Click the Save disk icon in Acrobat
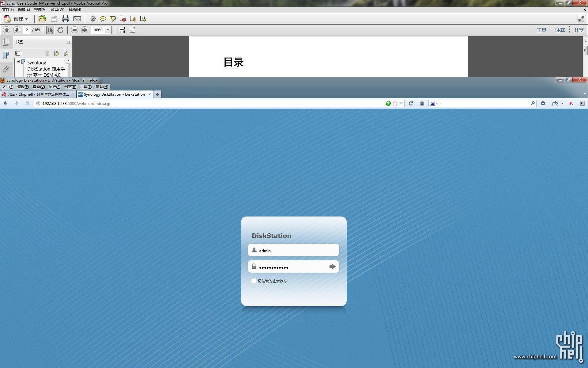588x368 pixels. (x=54, y=19)
